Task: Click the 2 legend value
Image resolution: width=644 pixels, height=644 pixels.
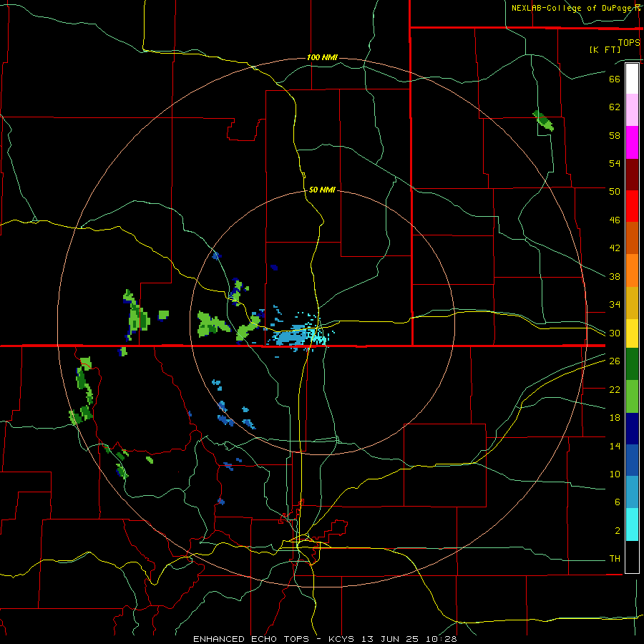Action: pyautogui.click(x=618, y=531)
